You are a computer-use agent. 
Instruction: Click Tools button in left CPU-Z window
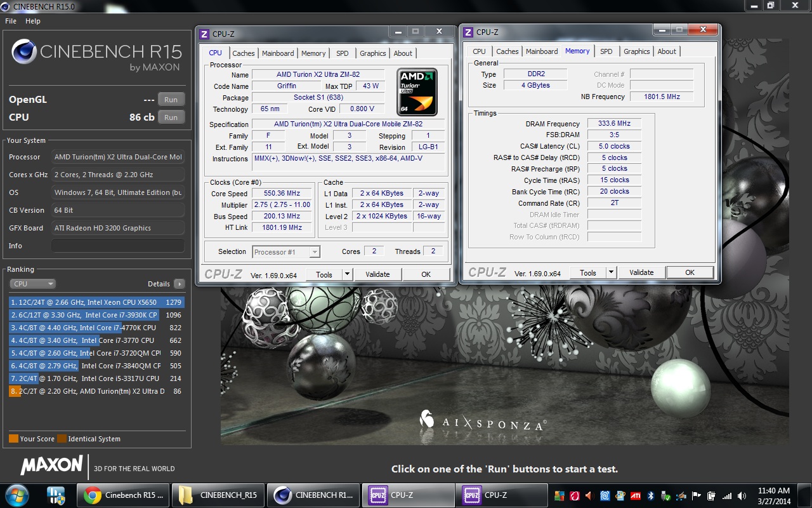point(324,274)
